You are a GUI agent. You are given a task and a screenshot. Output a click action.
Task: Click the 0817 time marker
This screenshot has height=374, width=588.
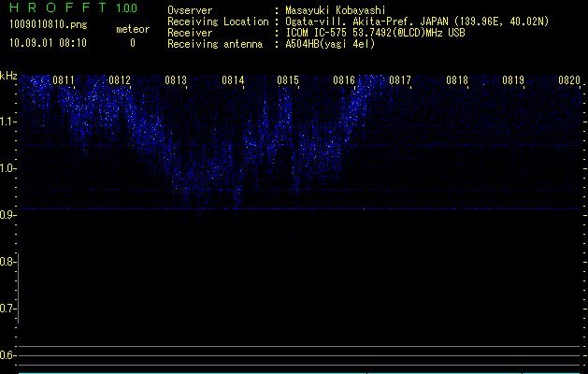pyautogui.click(x=400, y=80)
